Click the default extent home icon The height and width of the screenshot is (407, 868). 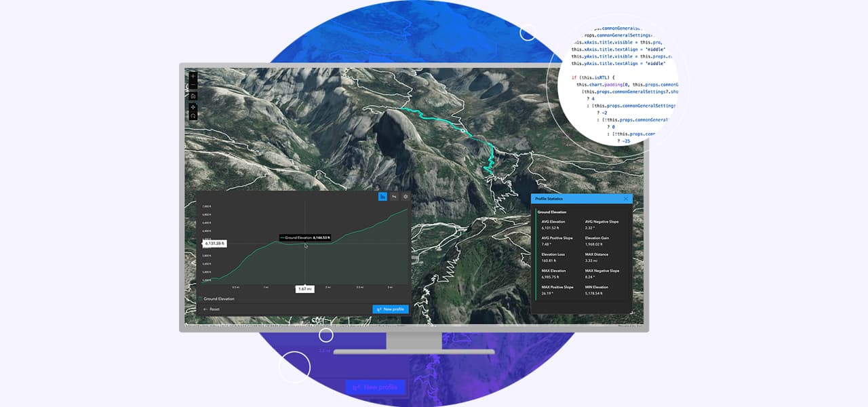tap(193, 96)
